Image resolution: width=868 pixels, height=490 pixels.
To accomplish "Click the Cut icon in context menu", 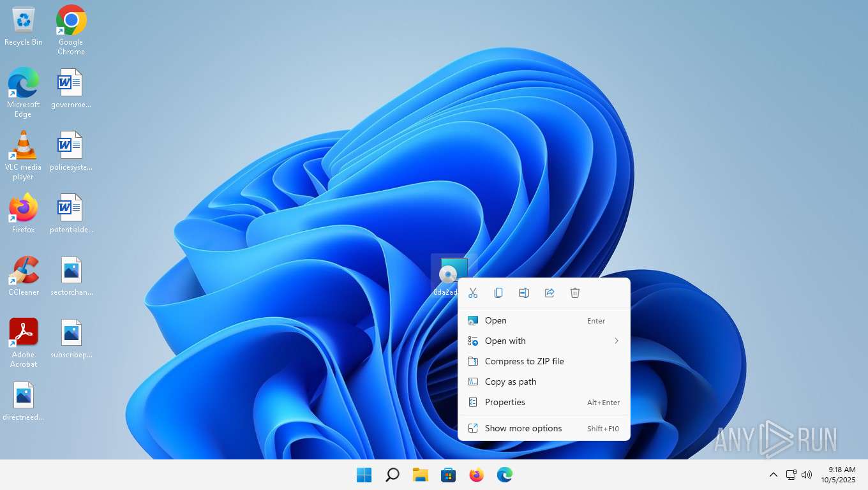I will point(473,293).
